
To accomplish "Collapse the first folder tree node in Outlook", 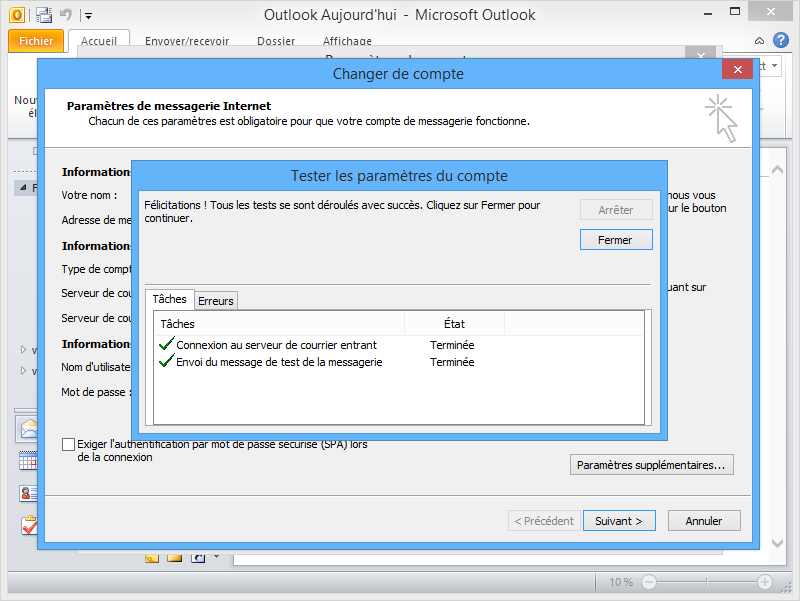I will (x=23, y=188).
